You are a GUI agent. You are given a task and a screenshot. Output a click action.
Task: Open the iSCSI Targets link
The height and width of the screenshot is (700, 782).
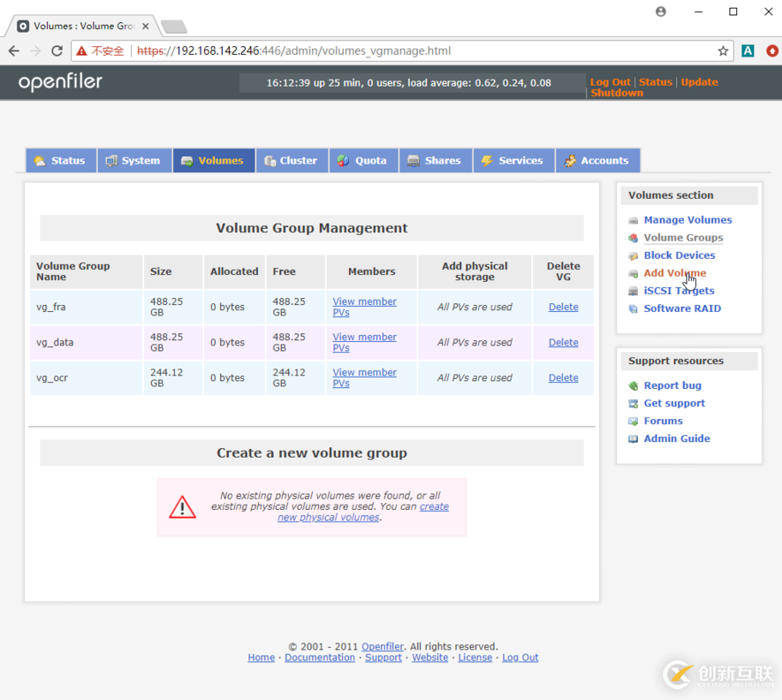(x=679, y=291)
